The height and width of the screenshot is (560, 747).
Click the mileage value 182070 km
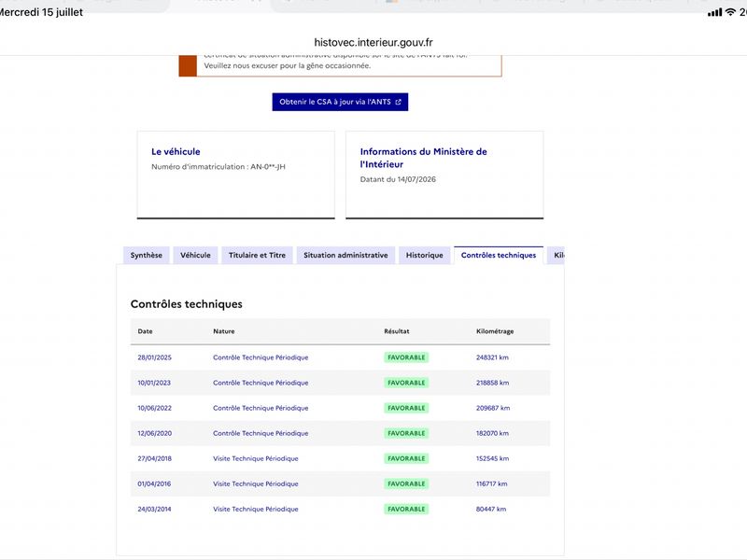pyautogui.click(x=492, y=433)
